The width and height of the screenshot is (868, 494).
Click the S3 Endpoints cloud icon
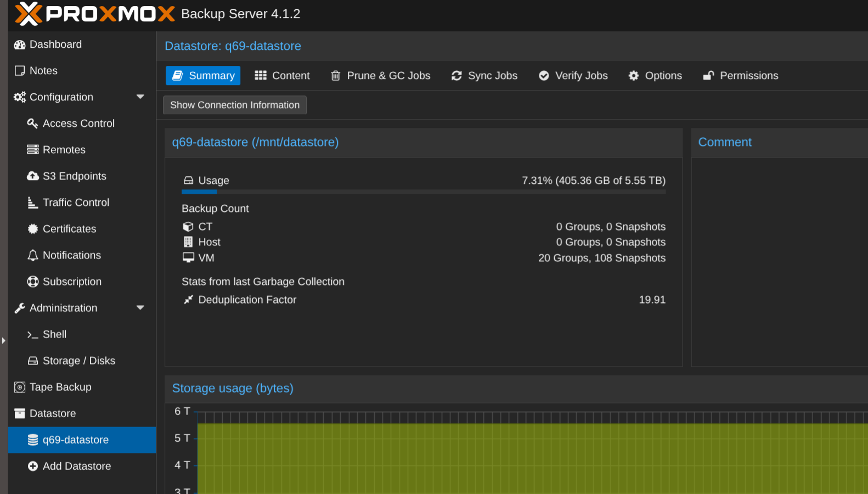pyautogui.click(x=33, y=176)
